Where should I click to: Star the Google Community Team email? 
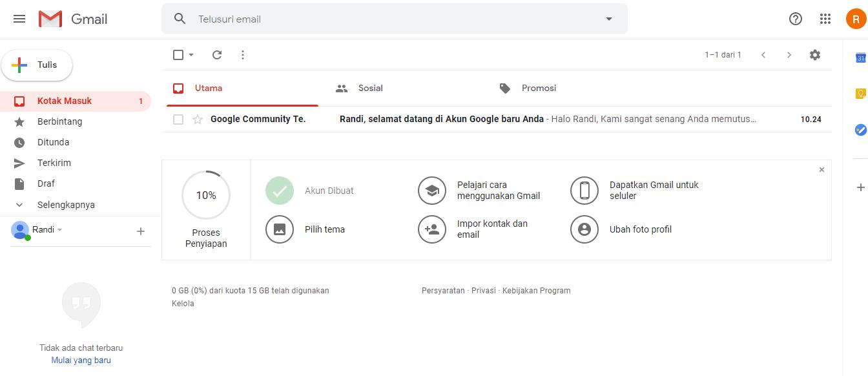198,120
